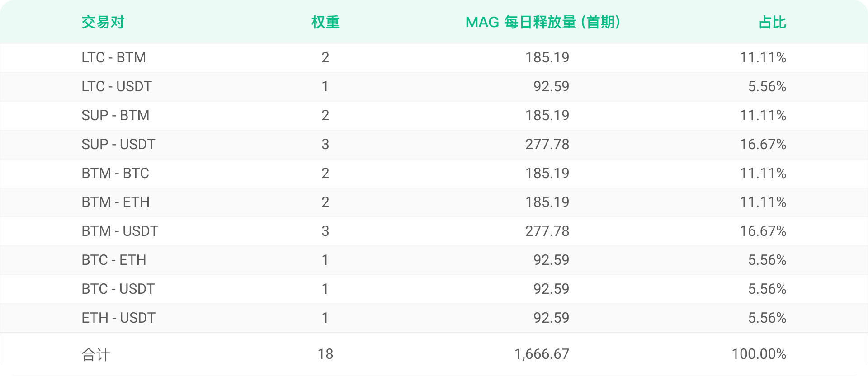This screenshot has height=376, width=868.
Task: Click total release amount 1,666.67
Action: (x=542, y=354)
